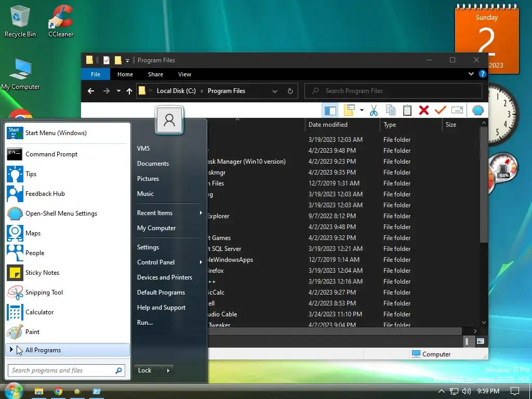Open People app from start menu
The height and width of the screenshot is (399, 532).
68,253
